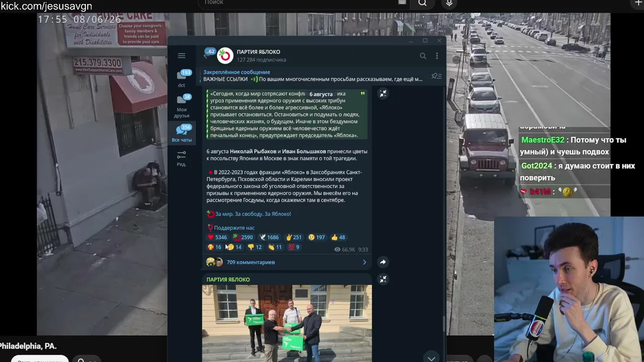Viewport: 644px width, 362px height.
Task: Click the view count 66.9K on the post
Action: click(345, 249)
